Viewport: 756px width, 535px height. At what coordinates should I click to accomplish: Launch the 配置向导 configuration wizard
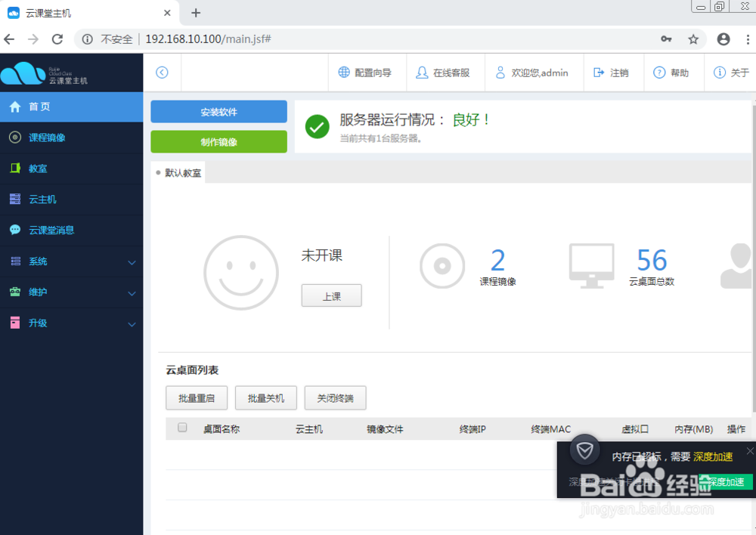(x=367, y=72)
